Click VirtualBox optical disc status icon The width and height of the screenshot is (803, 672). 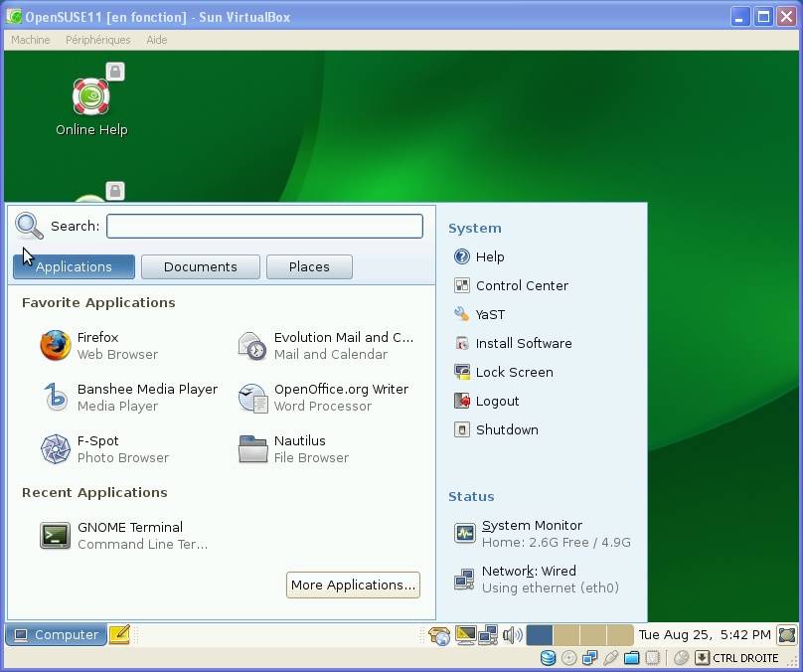(568, 658)
